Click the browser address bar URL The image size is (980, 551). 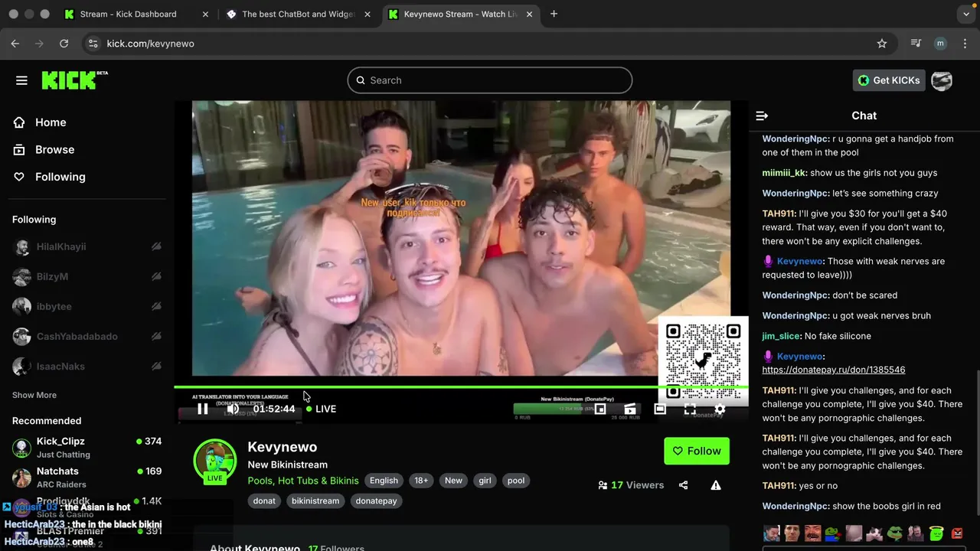click(x=150, y=44)
